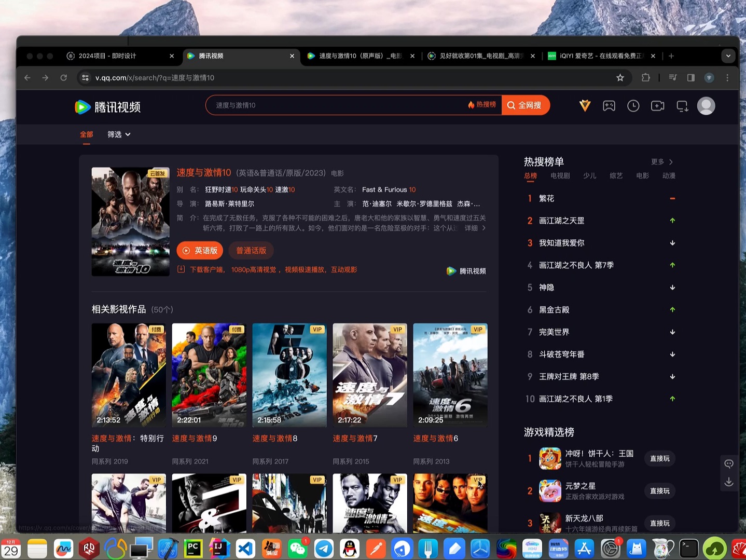The width and height of the screenshot is (746, 560).
Task: Open a new browser tab
Action: click(x=671, y=56)
